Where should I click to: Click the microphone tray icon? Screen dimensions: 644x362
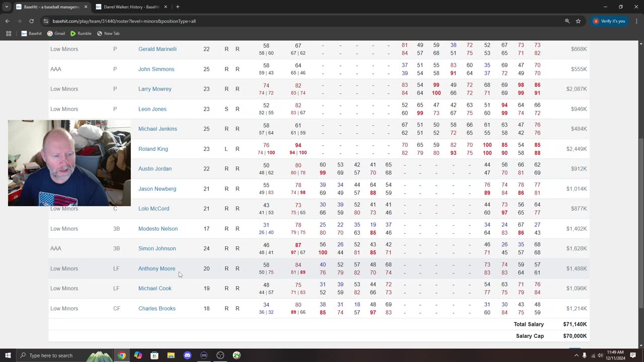[x=584, y=355]
